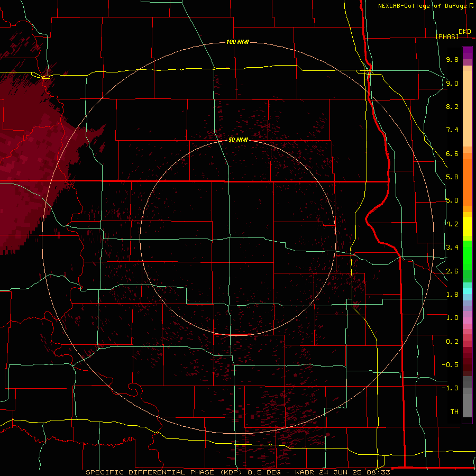Click the [PHAS] unit label
This screenshot has width=476, height=476.
pyautogui.click(x=447, y=36)
